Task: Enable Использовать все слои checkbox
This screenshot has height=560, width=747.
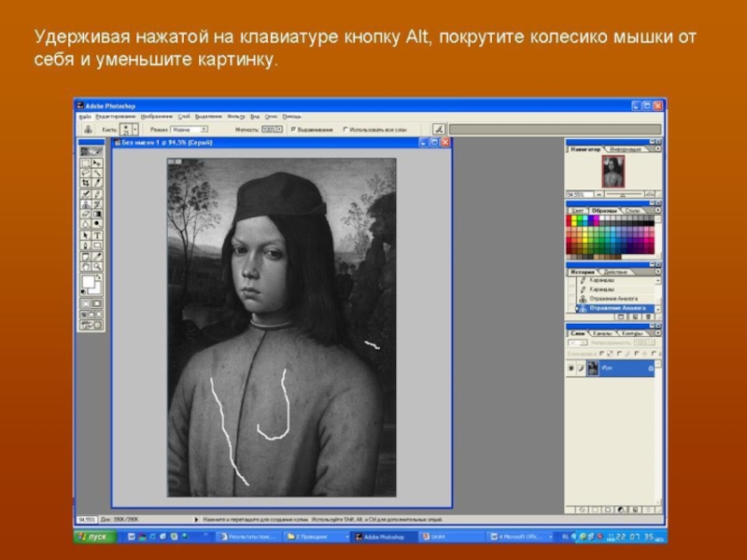Action: (345, 129)
